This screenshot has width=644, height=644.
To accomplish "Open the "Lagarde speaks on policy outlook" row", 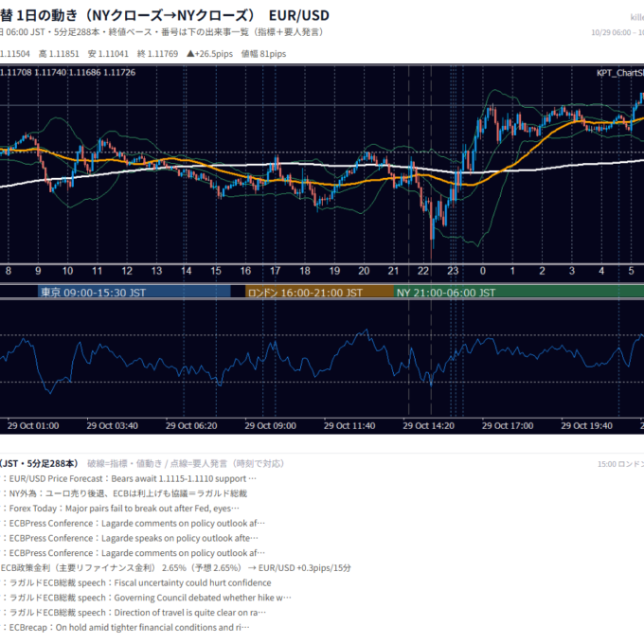I will (x=130, y=539).
